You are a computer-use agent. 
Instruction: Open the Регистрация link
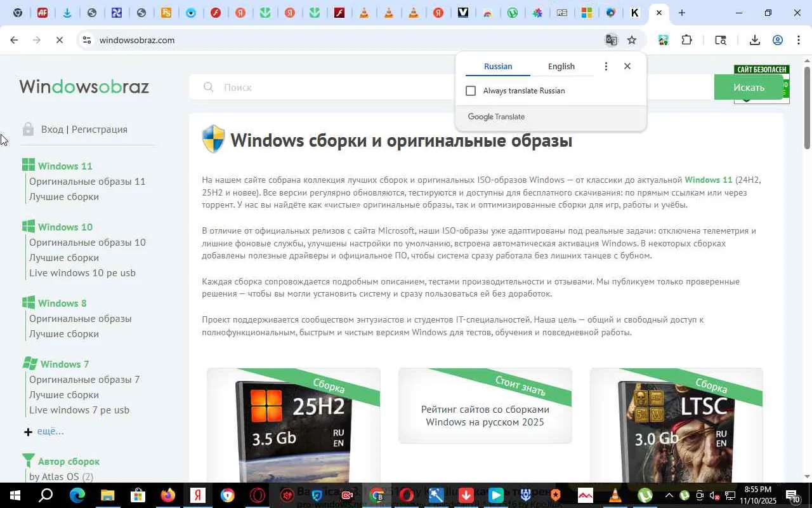tap(100, 129)
